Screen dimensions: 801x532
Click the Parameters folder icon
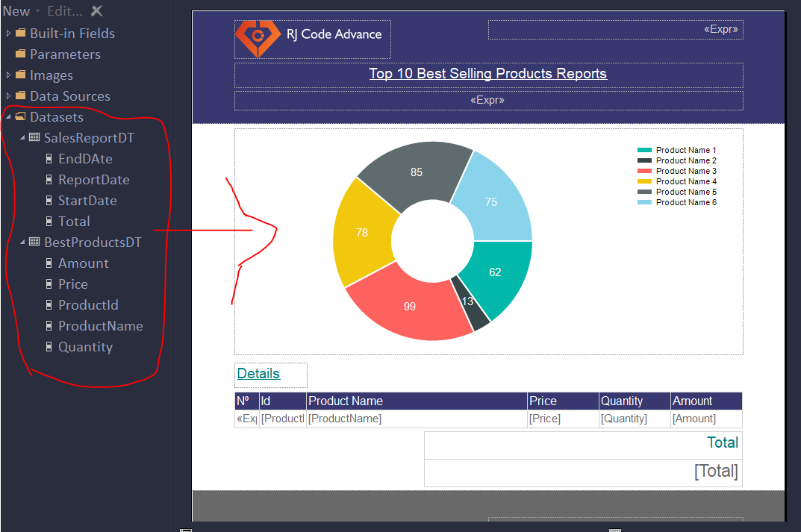[x=21, y=54]
